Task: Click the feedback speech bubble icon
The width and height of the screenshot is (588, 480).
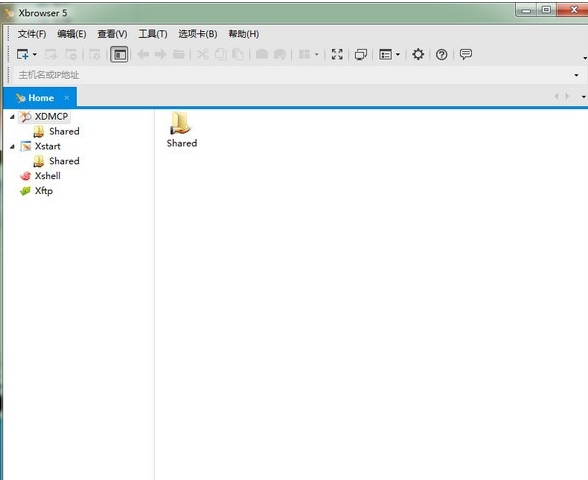Action: point(466,54)
